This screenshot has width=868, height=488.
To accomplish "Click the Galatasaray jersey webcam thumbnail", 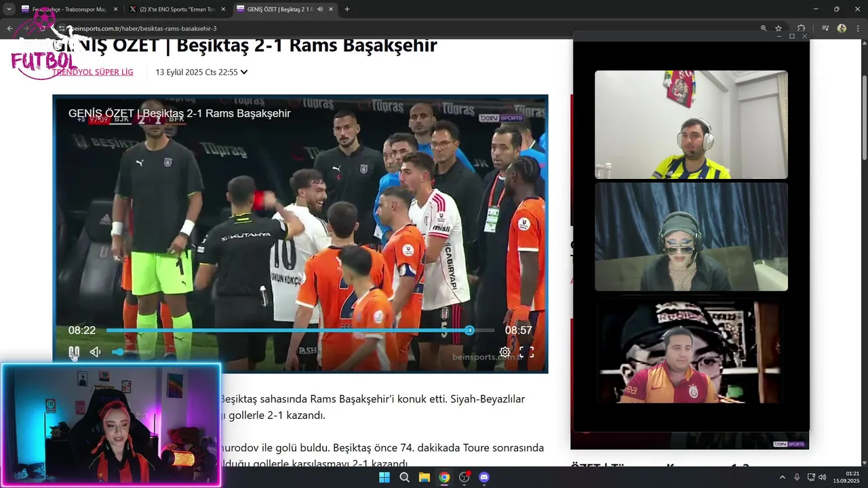I will tap(691, 352).
